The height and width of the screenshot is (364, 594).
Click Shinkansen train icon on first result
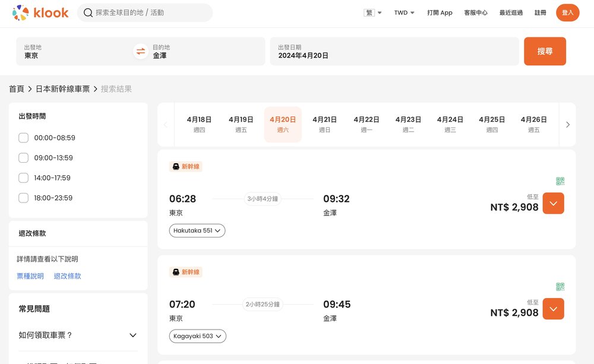(176, 167)
